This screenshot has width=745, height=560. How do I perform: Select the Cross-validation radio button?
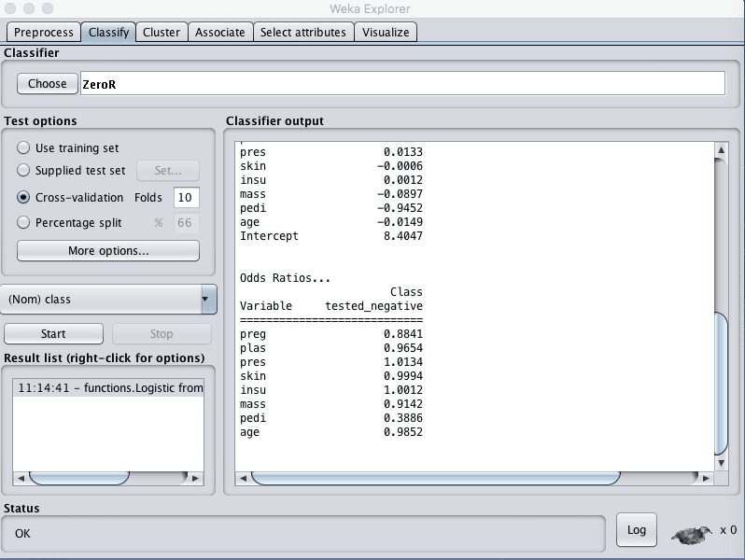point(23,197)
